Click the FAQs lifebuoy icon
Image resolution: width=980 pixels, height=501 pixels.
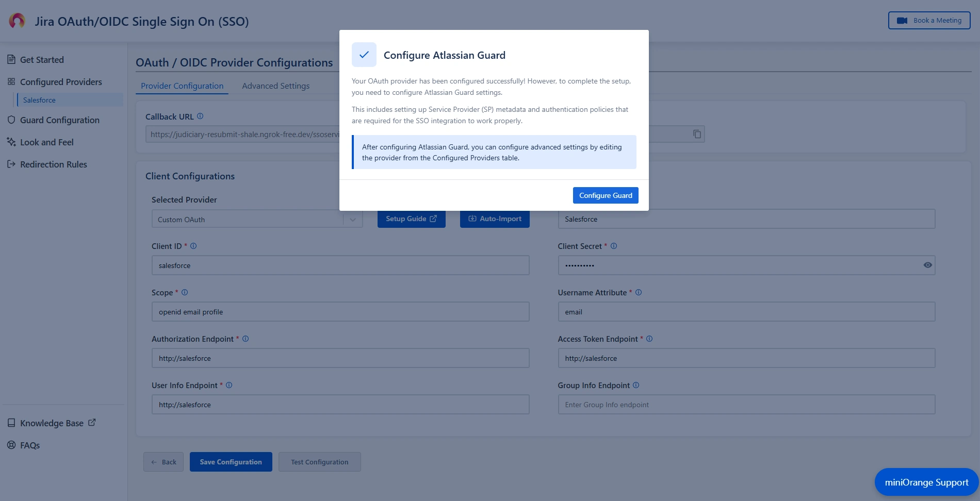click(x=11, y=445)
